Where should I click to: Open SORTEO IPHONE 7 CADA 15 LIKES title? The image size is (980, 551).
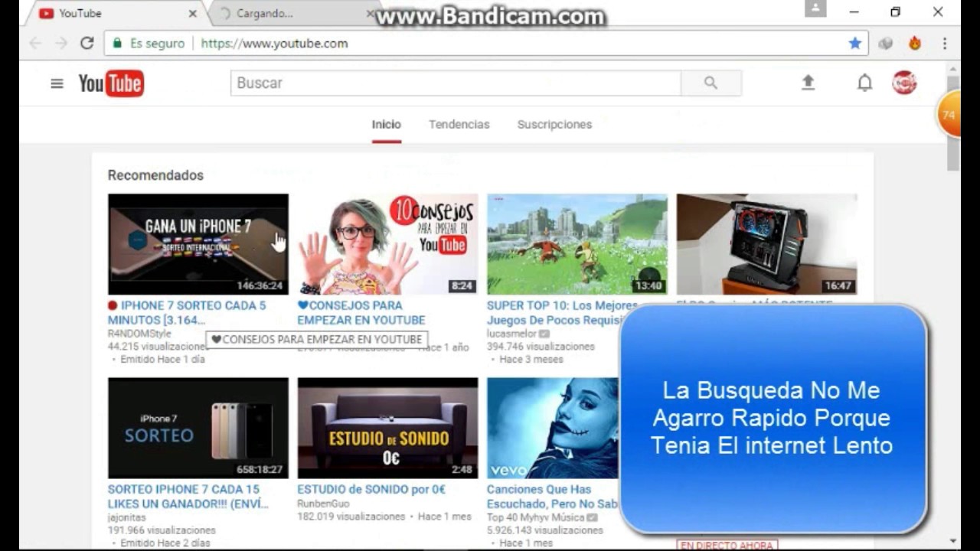pos(188,496)
